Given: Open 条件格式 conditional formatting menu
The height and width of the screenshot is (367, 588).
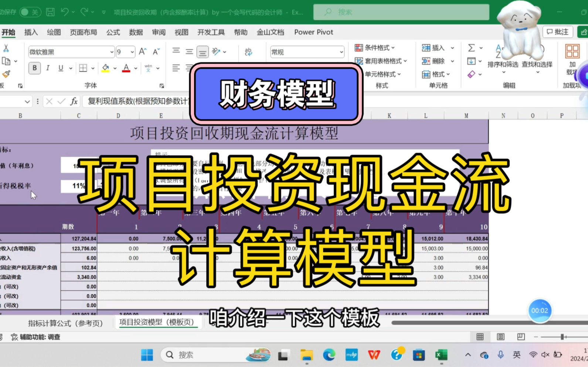Looking at the screenshot, I should point(375,48).
